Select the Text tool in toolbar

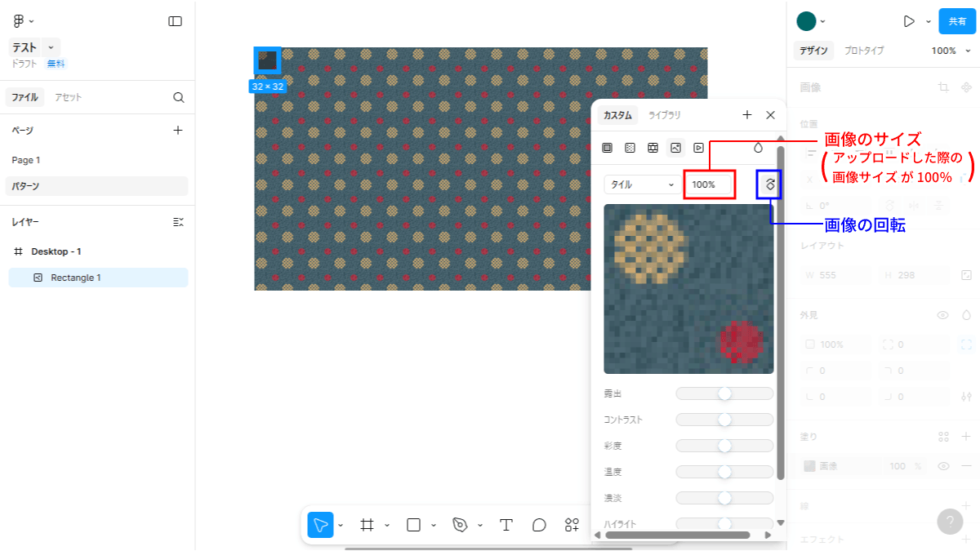pos(506,525)
